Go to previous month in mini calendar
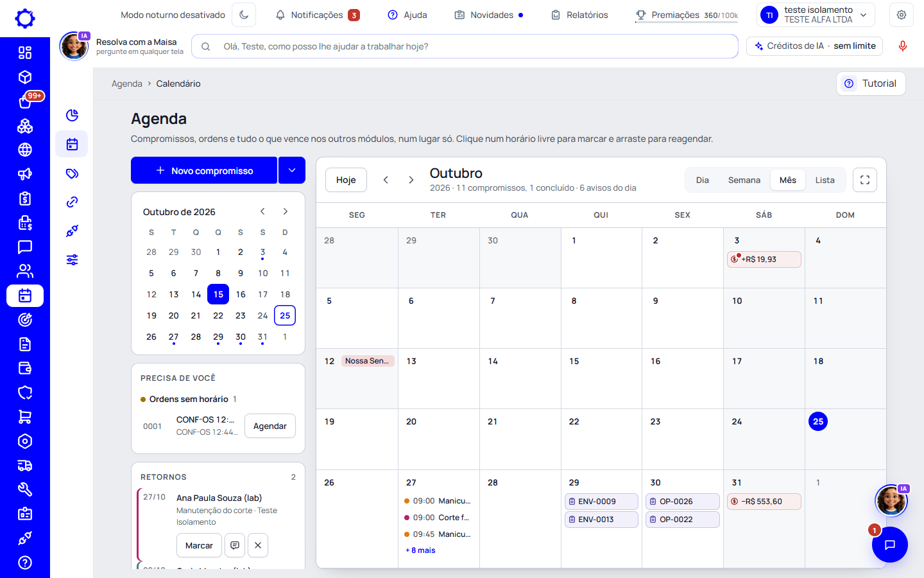 (262, 211)
